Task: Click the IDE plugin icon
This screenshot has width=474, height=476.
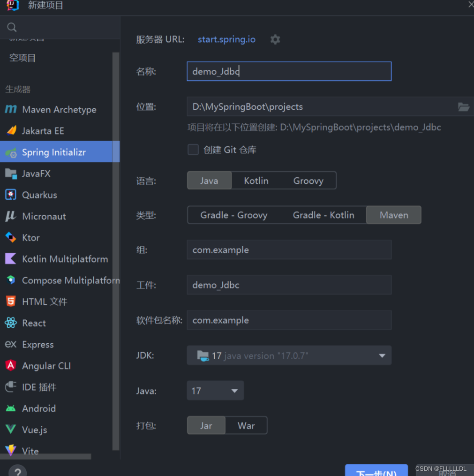Action: click(11, 387)
